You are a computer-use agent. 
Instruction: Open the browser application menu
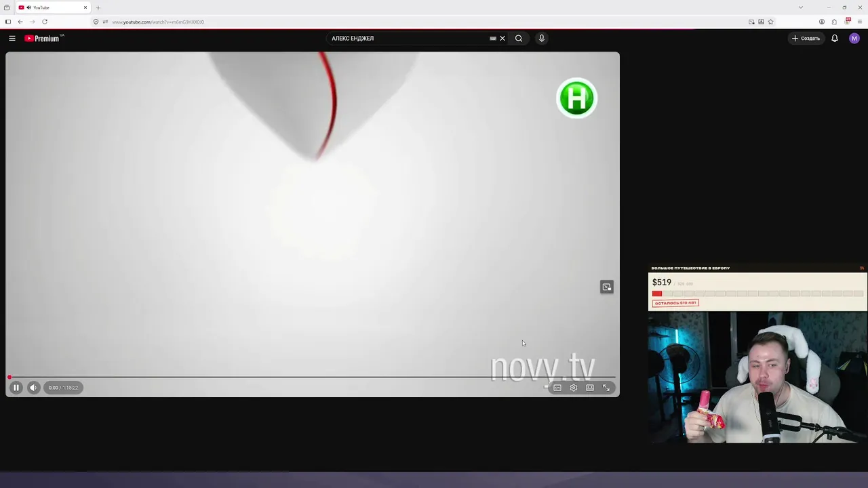(860, 22)
